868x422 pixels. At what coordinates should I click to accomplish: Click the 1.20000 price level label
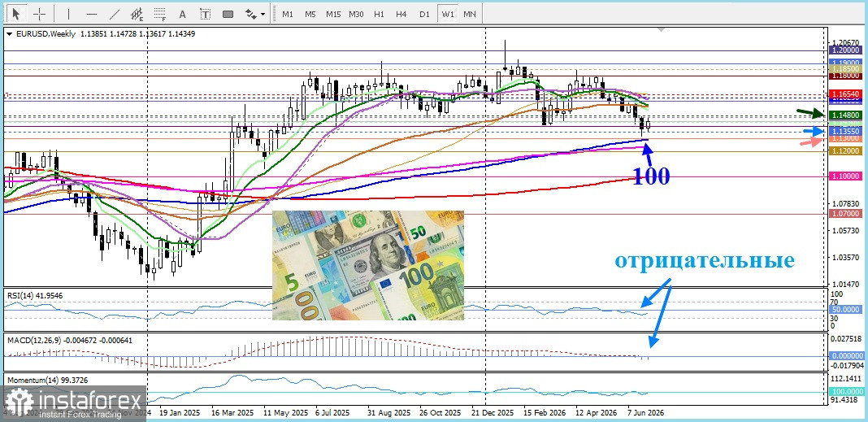tap(844, 50)
